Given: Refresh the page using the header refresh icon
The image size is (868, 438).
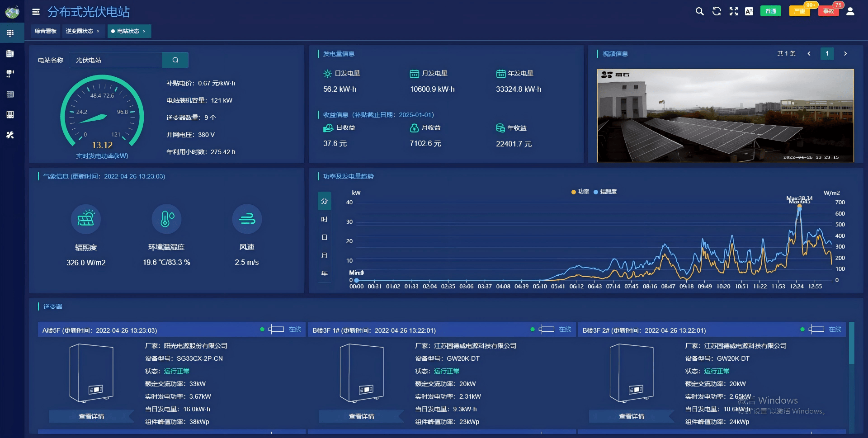Looking at the screenshot, I should pyautogui.click(x=717, y=11).
